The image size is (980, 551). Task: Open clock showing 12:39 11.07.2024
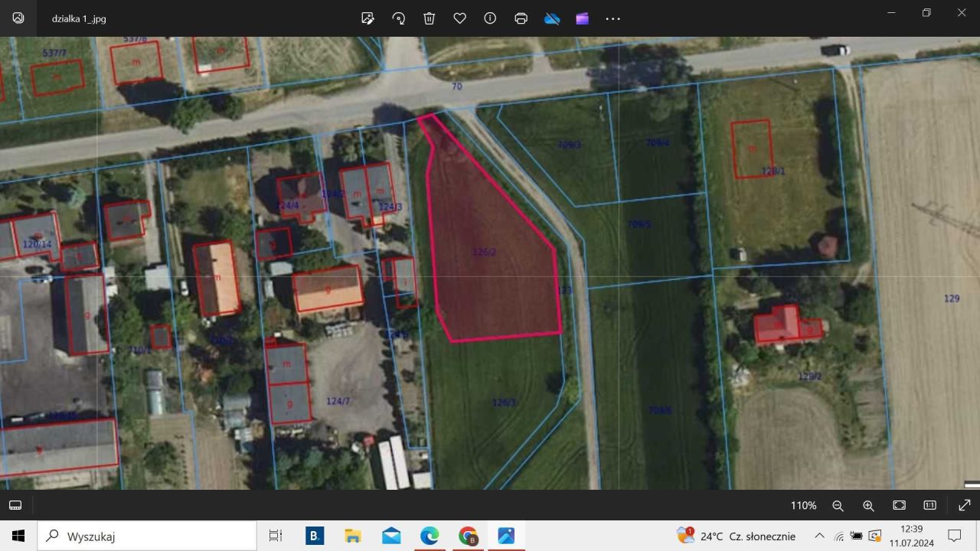tap(911, 536)
